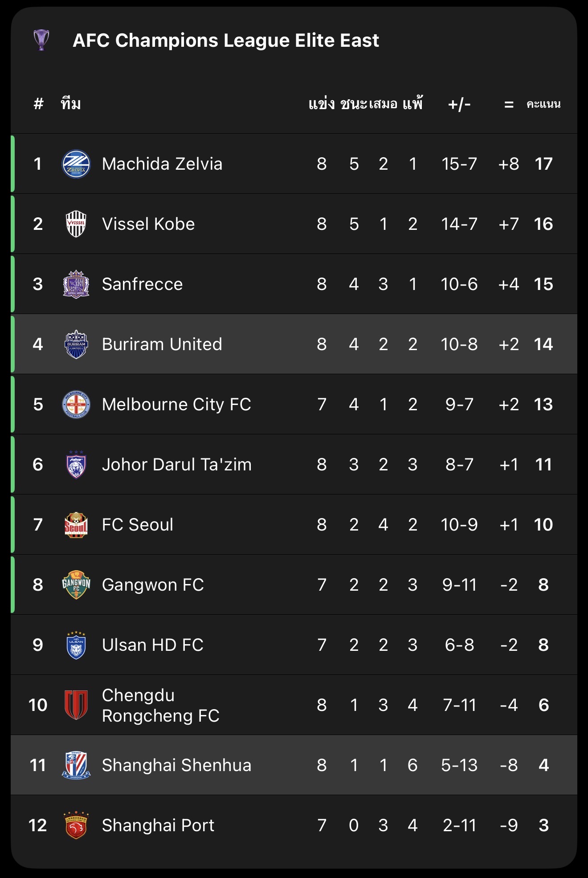Tap the +/- goals column header

(459, 104)
